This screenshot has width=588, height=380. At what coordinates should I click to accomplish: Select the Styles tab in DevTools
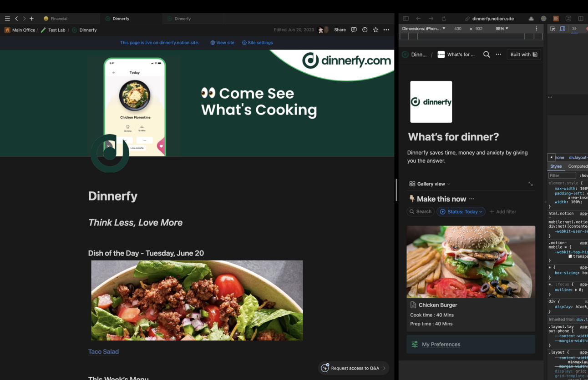tap(556, 166)
